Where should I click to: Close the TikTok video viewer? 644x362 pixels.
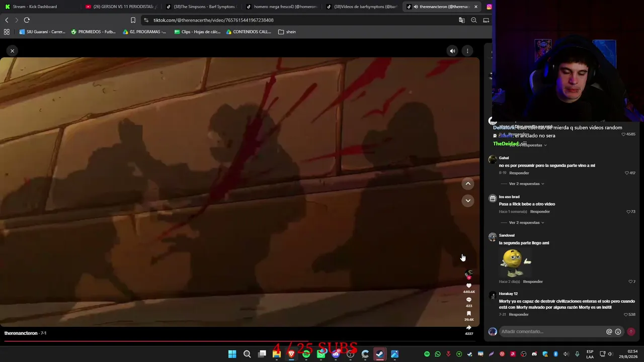tap(12, 51)
